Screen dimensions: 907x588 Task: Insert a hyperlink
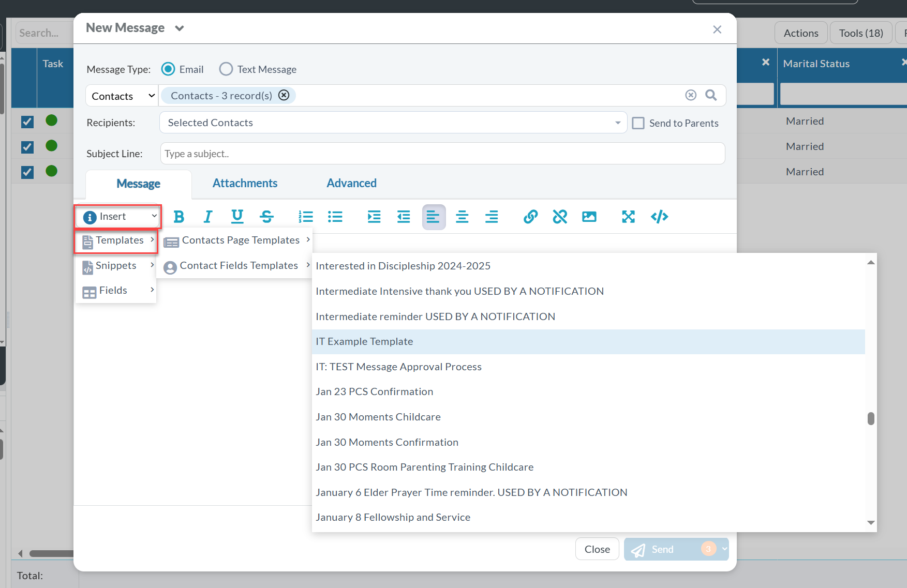click(530, 217)
